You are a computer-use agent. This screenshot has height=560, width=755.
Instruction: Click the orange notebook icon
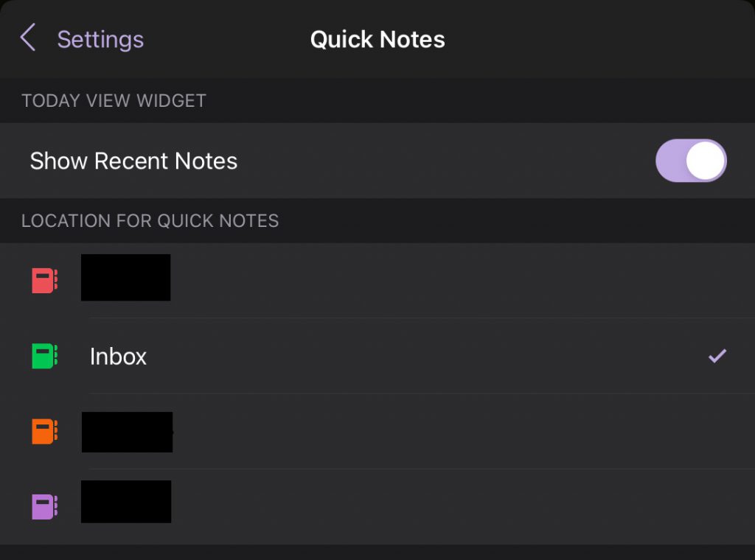44,431
